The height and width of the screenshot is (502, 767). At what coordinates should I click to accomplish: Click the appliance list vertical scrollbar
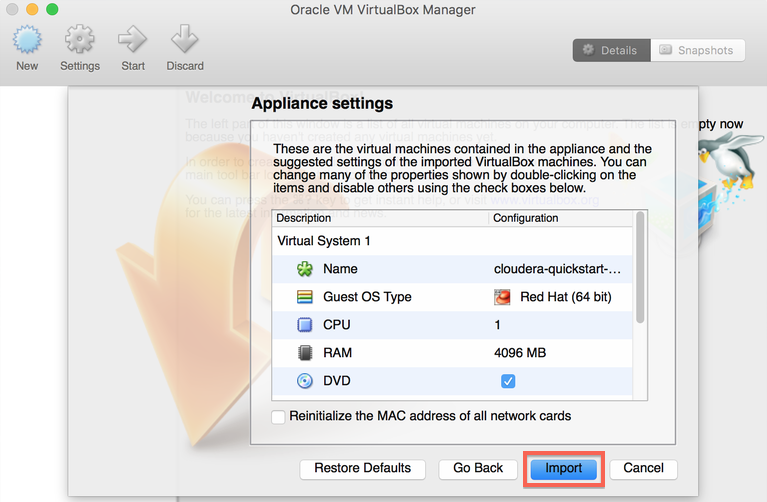point(640,267)
